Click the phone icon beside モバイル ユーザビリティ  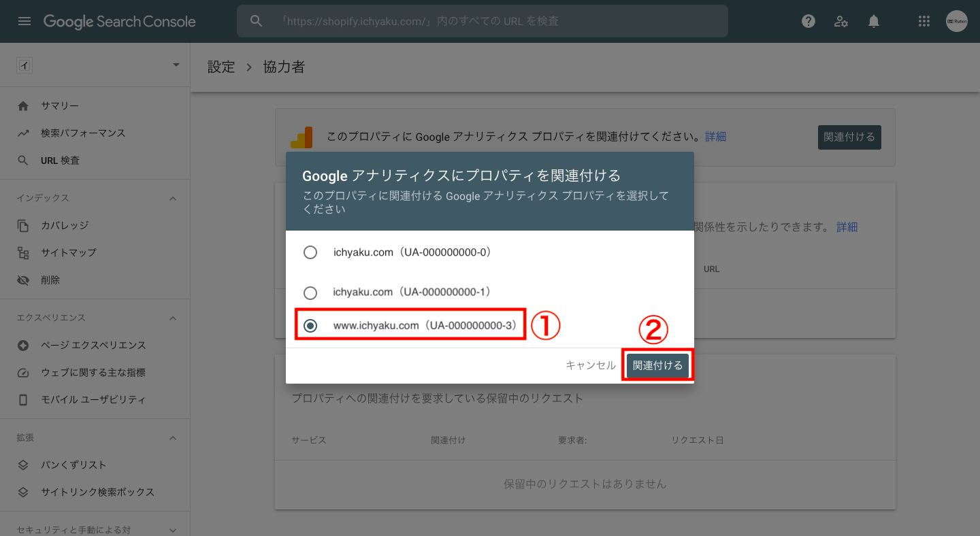[23, 400]
